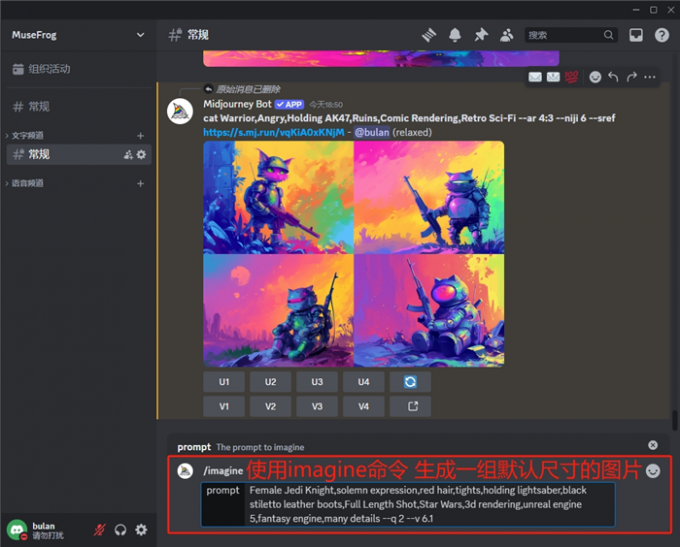This screenshot has width=680, height=547.
Task: Toggle headphone deafen
Action: (120, 530)
